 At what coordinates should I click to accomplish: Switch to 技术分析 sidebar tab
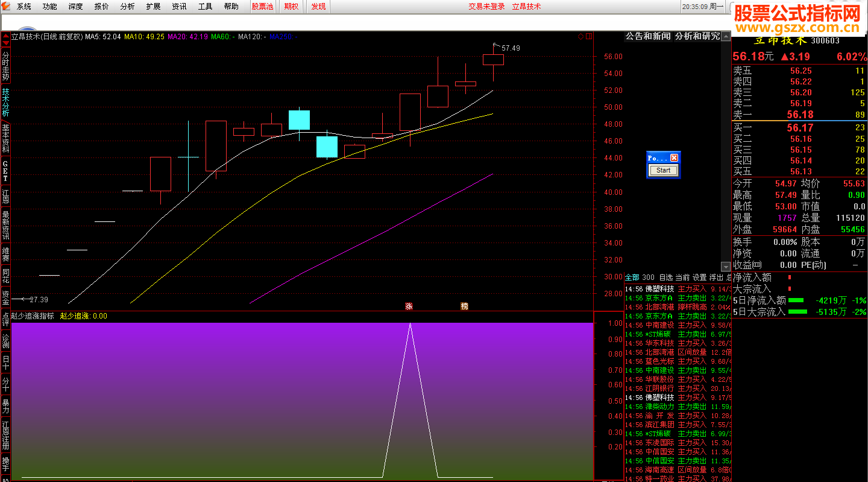(5, 103)
